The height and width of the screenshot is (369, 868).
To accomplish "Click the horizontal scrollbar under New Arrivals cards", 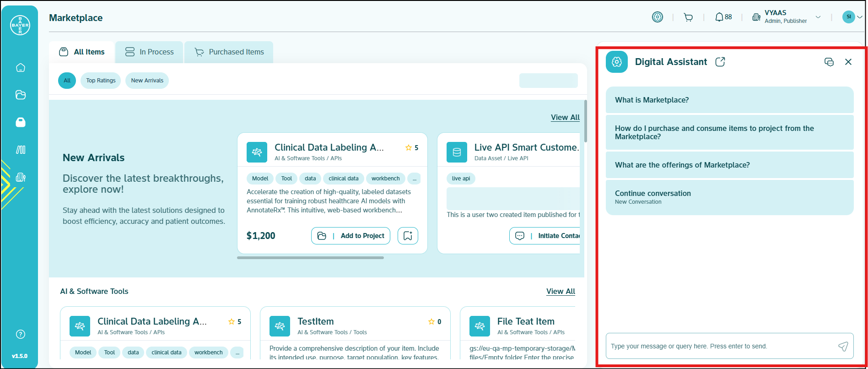I will [x=310, y=258].
